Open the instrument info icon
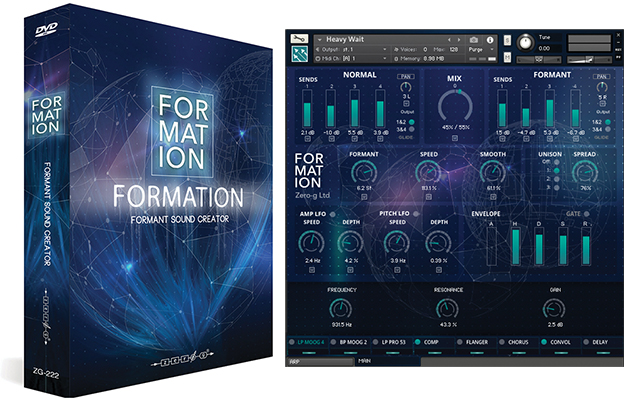 490,41
